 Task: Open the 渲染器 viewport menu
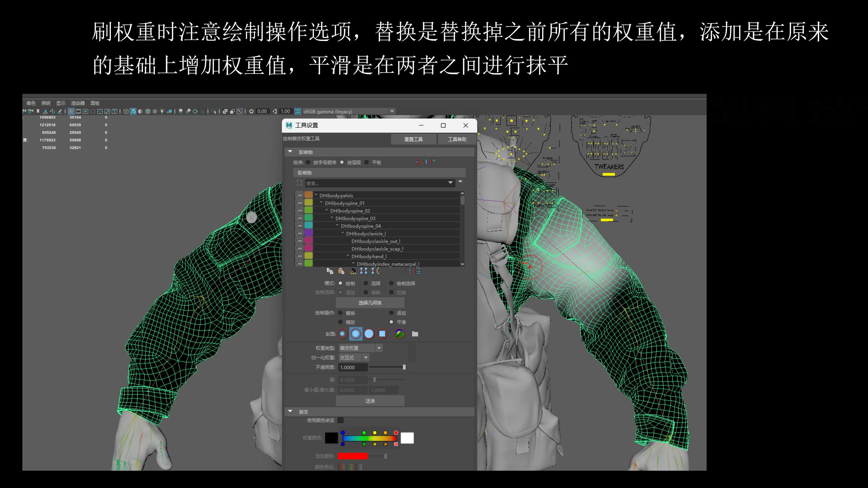tap(78, 103)
